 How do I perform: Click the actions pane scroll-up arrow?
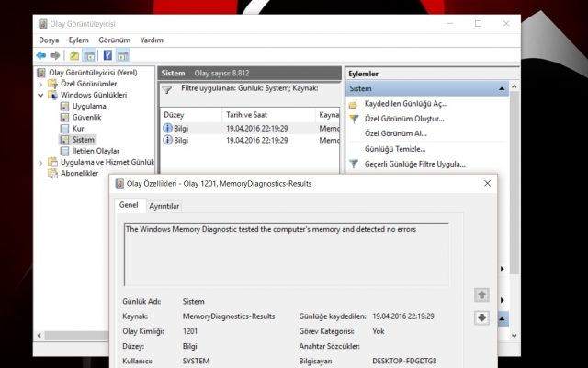[514, 86]
